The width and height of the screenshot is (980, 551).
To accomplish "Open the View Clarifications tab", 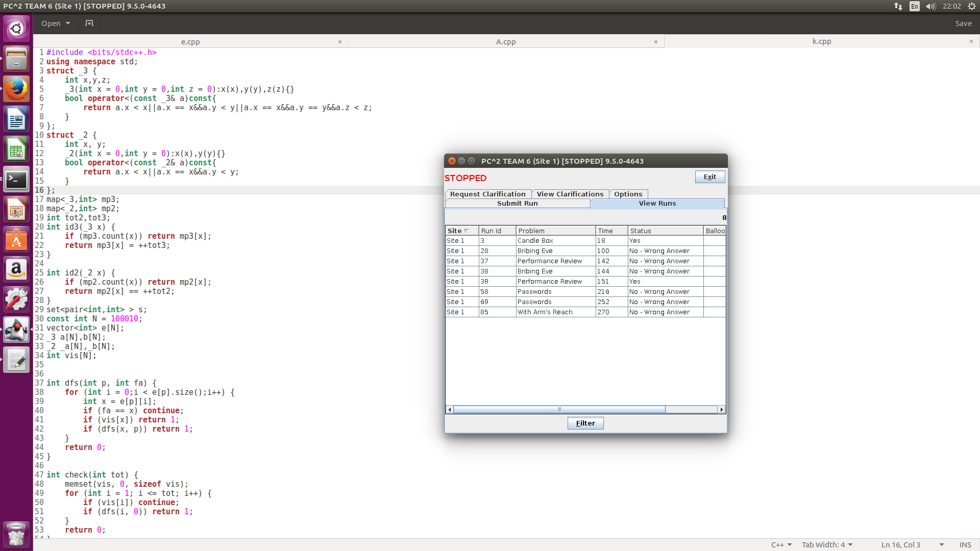I will pyautogui.click(x=570, y=194).
